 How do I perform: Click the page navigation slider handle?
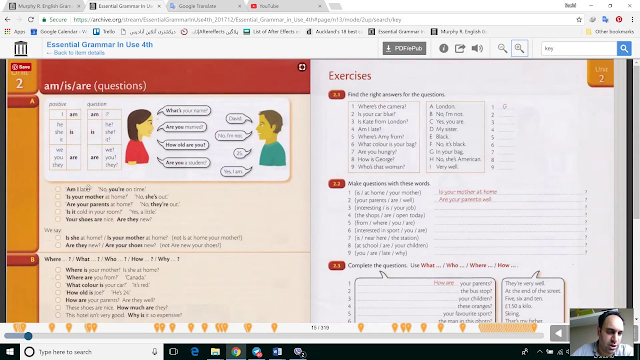pos(28,336)
